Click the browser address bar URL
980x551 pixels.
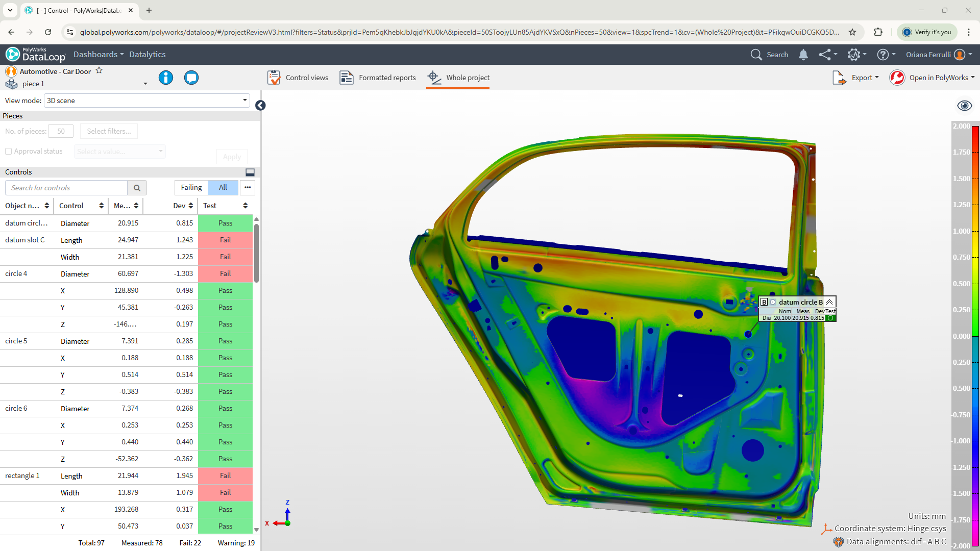[x=459, y=32]
